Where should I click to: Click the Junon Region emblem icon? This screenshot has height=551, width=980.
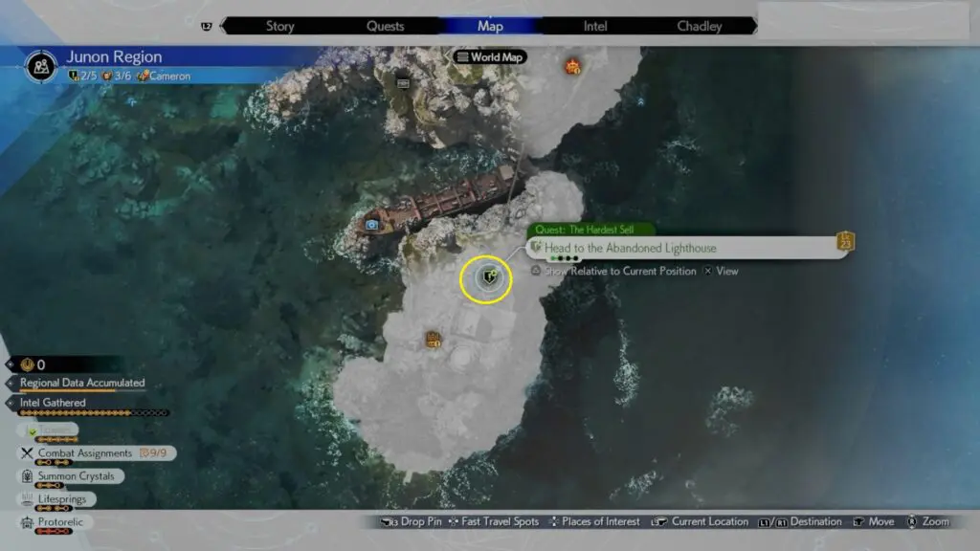click(x=40, y=66)
